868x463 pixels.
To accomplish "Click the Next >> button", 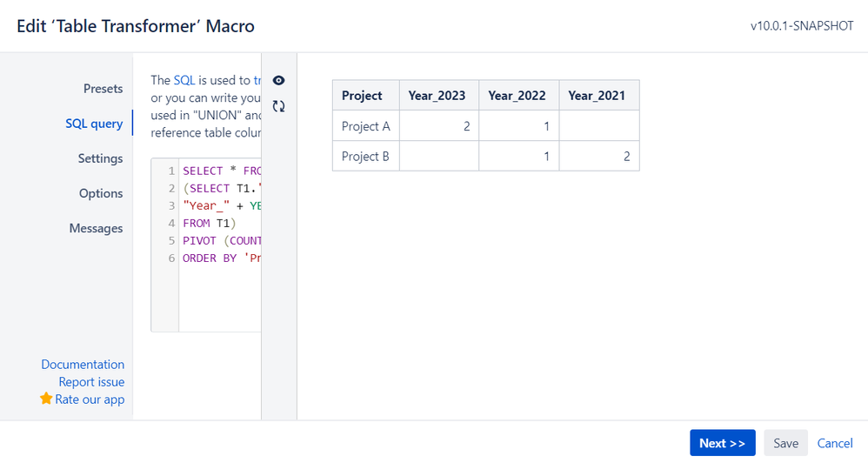I will click(x=723, y=443).
